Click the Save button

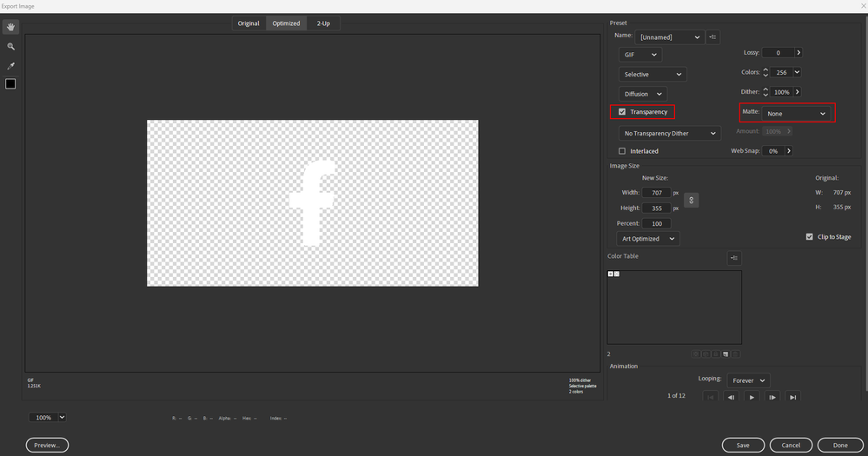click(x=743, y=445)
